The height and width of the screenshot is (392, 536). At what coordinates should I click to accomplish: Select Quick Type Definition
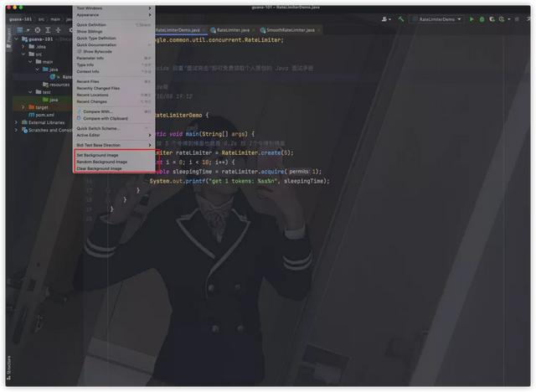[114, 39]
